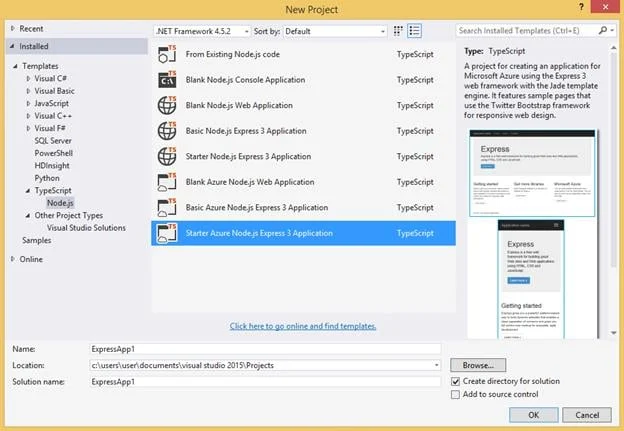Click the Blank Node.js Console Application icon
The width and height of the screenshot is (624, 431).
click(167, 80)
